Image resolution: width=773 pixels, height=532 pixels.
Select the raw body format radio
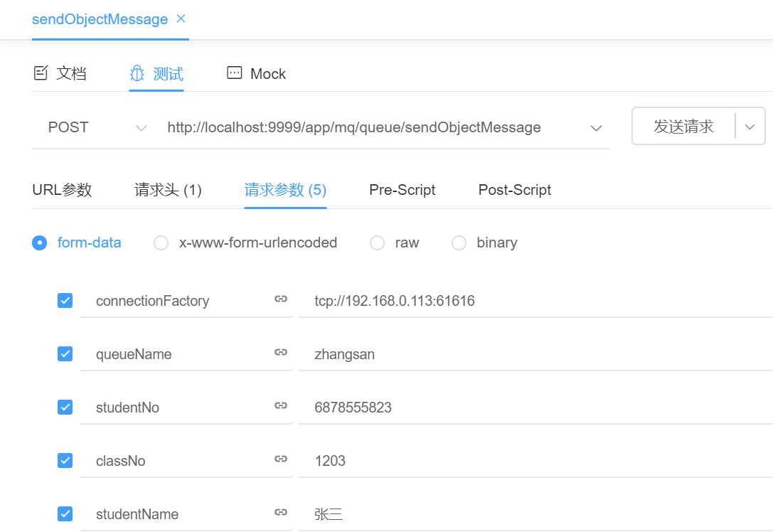click(x=377, y=243)
